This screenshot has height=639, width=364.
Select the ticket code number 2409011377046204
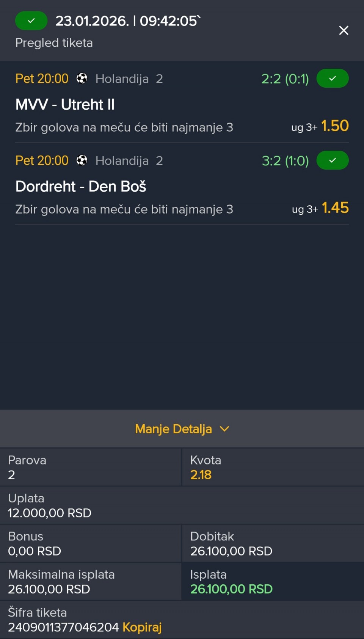click(x=63, y=627)
